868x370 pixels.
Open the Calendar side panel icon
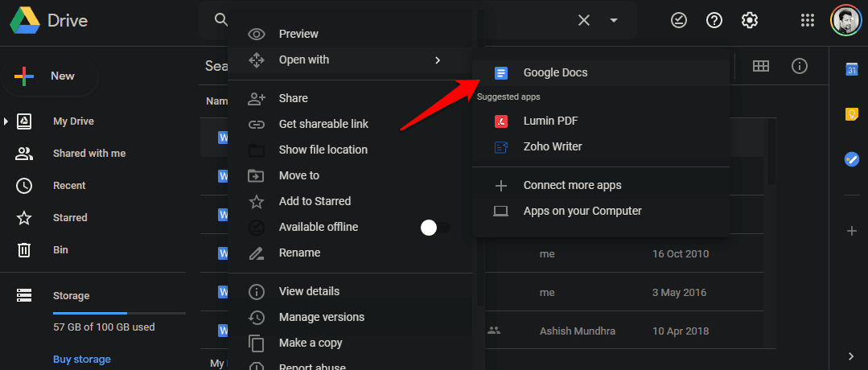pyautogui.click(x=851, y=69)
